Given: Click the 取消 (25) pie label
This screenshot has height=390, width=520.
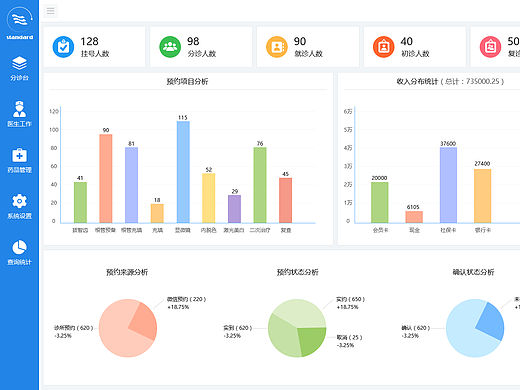Looking at the screenshot, I should (349, 337).
